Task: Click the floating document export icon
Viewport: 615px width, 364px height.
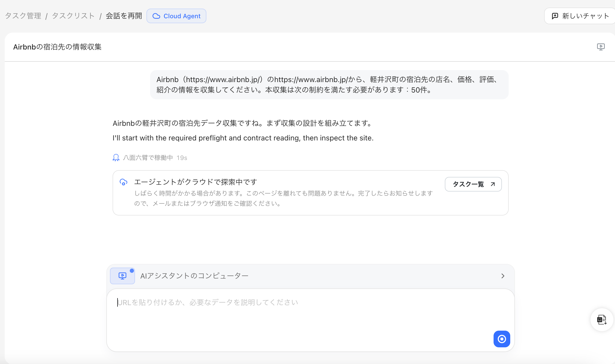Action: (x=602, y=320)
